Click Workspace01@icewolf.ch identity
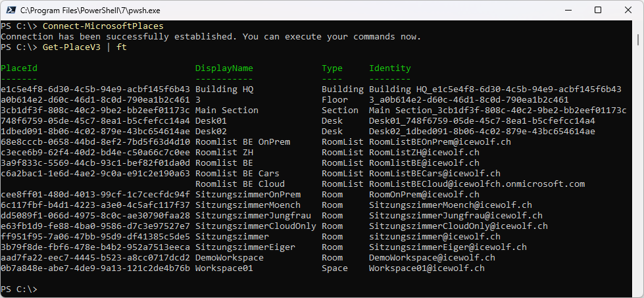The height and width of the screenshot is (298, 644). tap(427, 268)
